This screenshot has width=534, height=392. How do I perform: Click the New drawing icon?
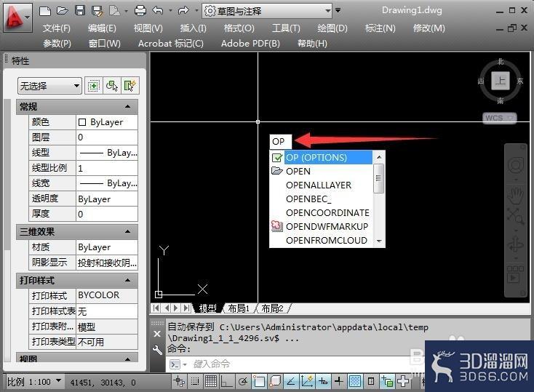(45, 11)
